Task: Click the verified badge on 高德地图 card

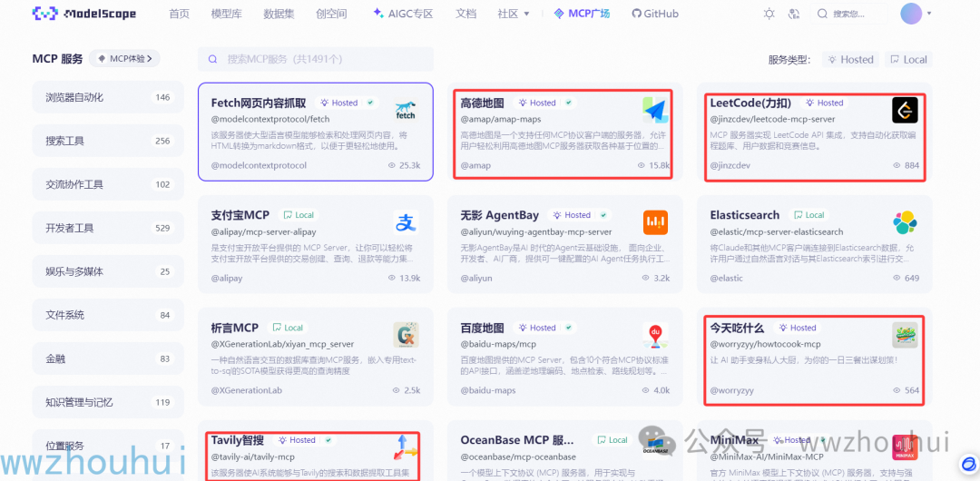Action: click(x=568, y=103)
